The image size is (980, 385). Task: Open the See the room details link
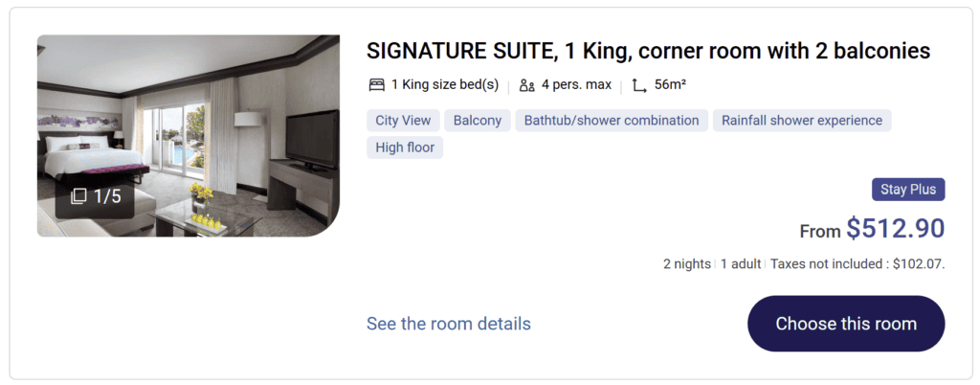448,324
